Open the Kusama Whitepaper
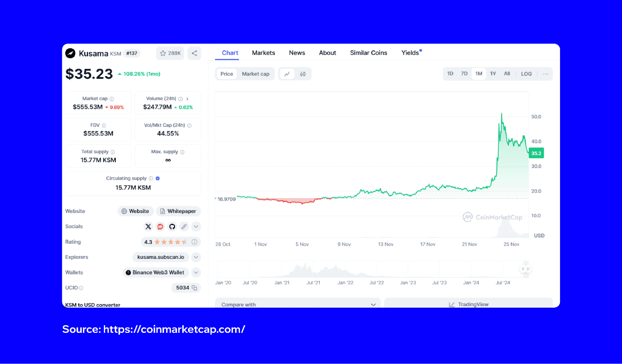 [x=178, y=211]
